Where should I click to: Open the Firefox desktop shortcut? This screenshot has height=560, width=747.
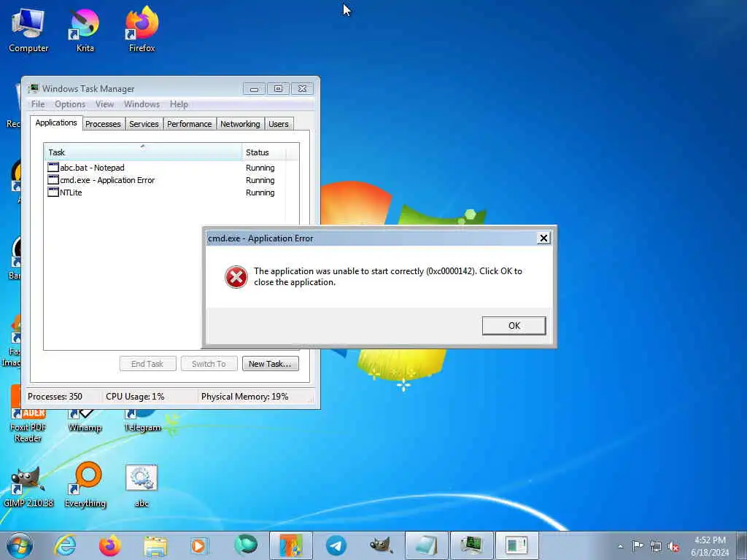[142, 29]
